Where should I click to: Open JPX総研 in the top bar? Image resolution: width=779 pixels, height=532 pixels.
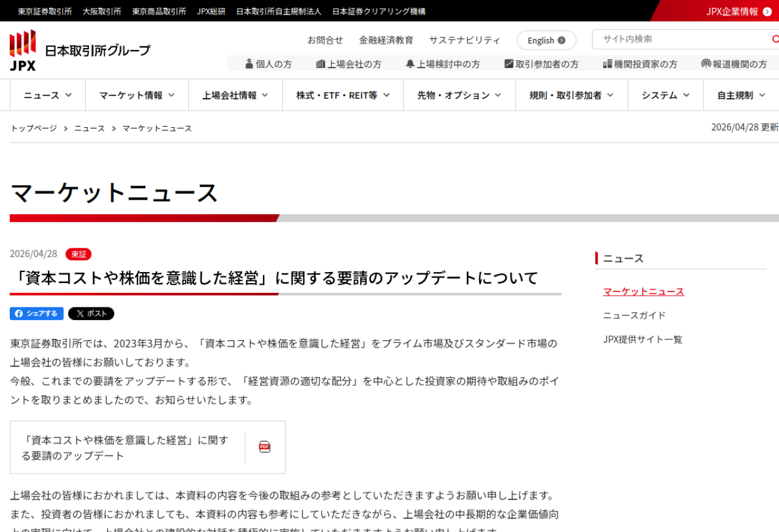click(211, 12)
